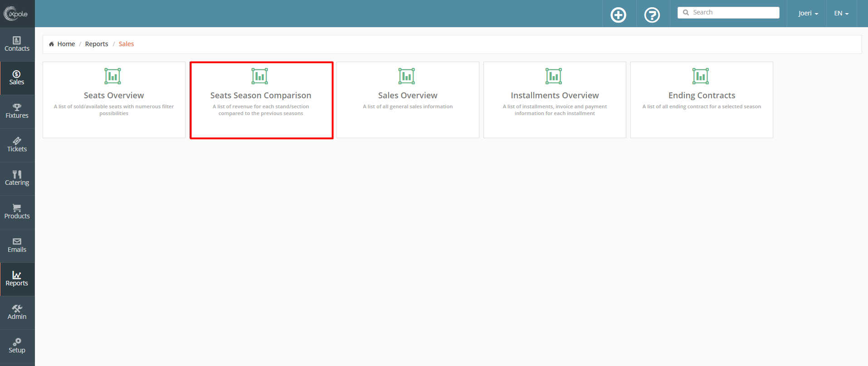Go to Home breadcrumb link
Screen dimensions: 868x366
point(66,44)
